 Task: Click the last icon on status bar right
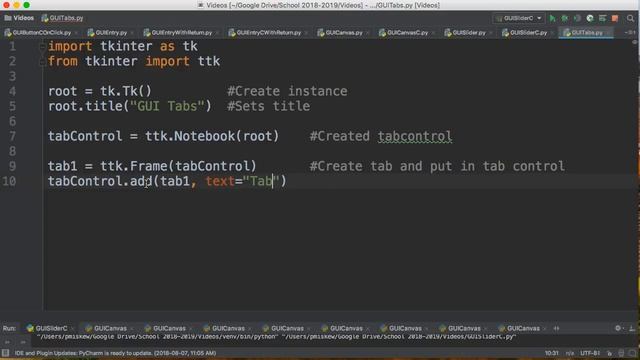(632, 353)
